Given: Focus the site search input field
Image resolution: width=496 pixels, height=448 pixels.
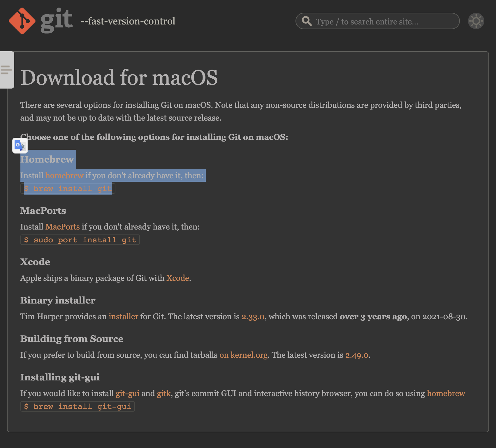Looking at the screenshot, I should (378, 21).
